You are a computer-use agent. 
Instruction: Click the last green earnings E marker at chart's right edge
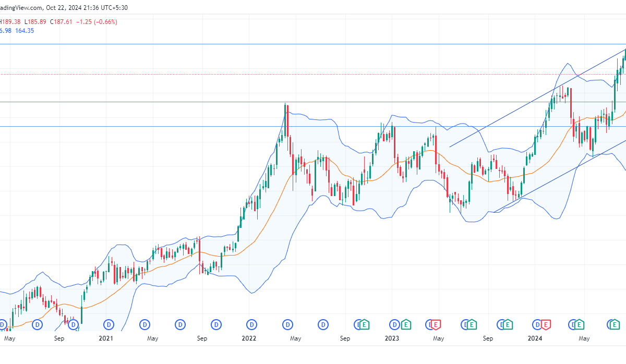tap(615, 325)
